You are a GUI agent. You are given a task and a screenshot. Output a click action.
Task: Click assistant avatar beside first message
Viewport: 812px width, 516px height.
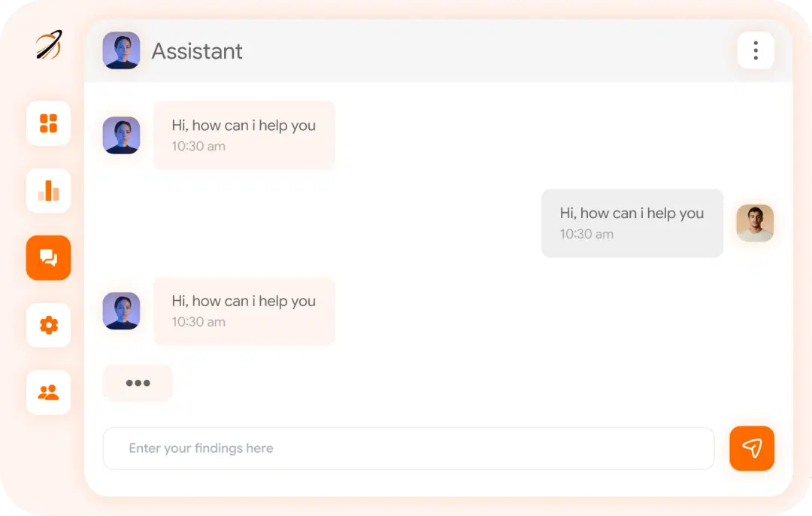[x=121, y=135]
